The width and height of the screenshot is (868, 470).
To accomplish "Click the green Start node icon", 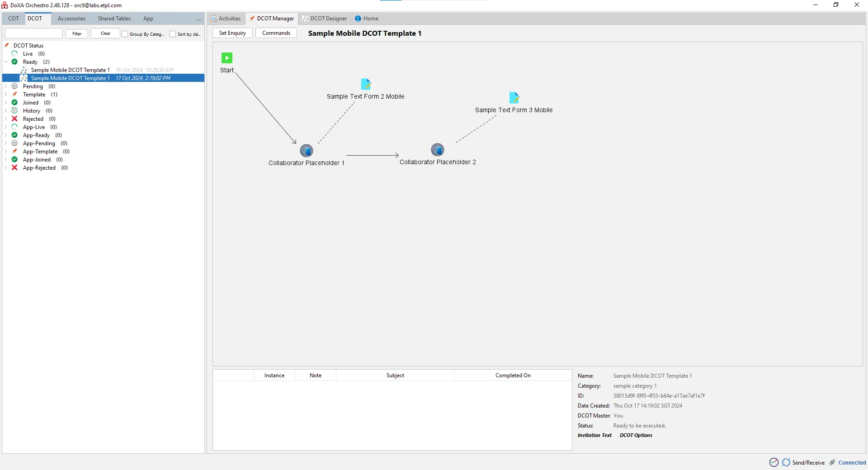I will click(227, 58).
